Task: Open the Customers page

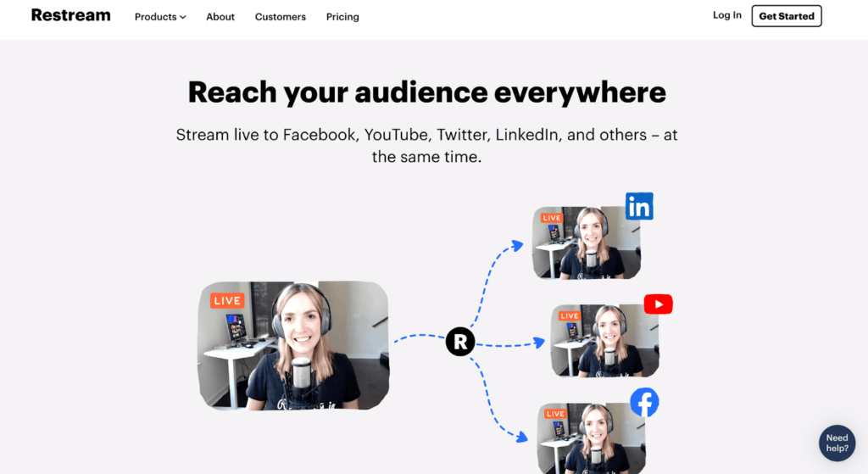Action: click(x=280, y=17)
